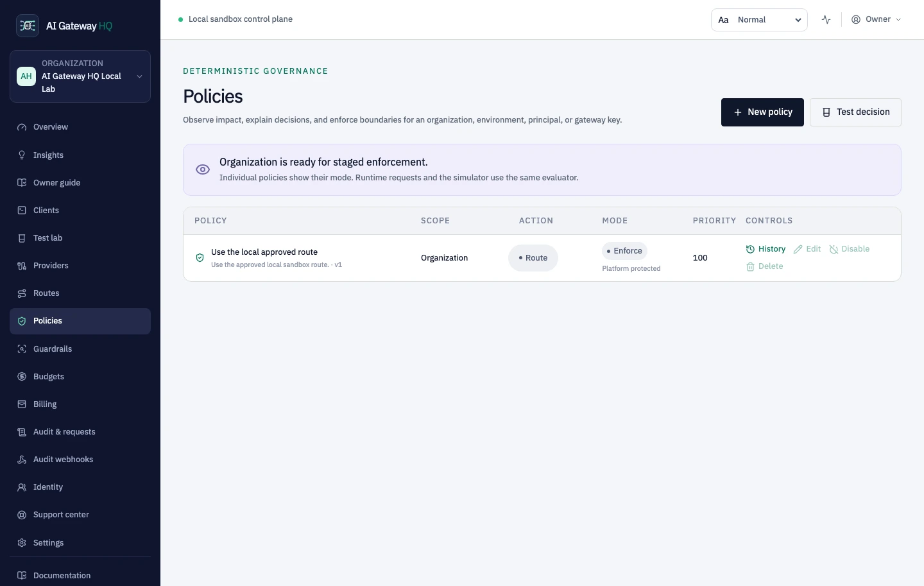The width and height of the screenshot is (924, 586).
Task: Click the Delete trash icon
Action: (750, 266)
